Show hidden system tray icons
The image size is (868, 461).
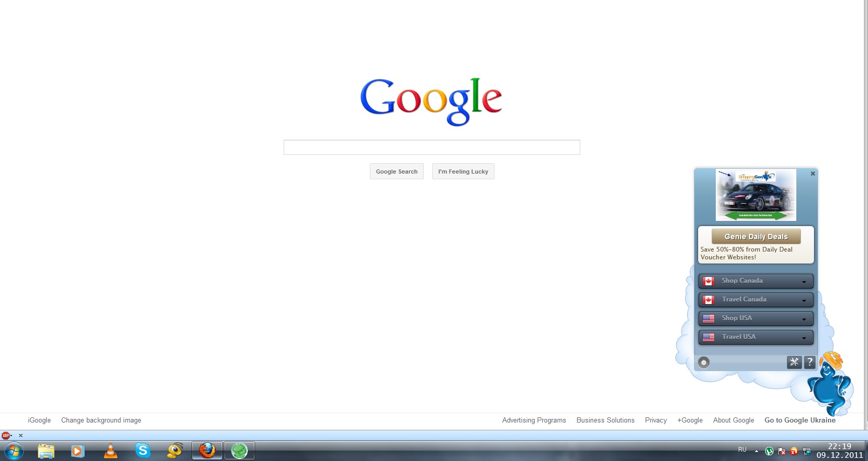[756, 451]
